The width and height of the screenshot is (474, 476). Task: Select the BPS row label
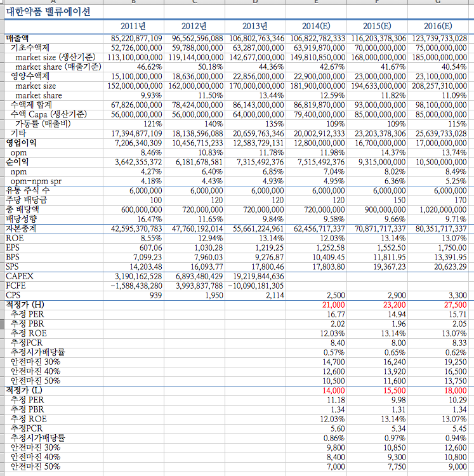13,257
